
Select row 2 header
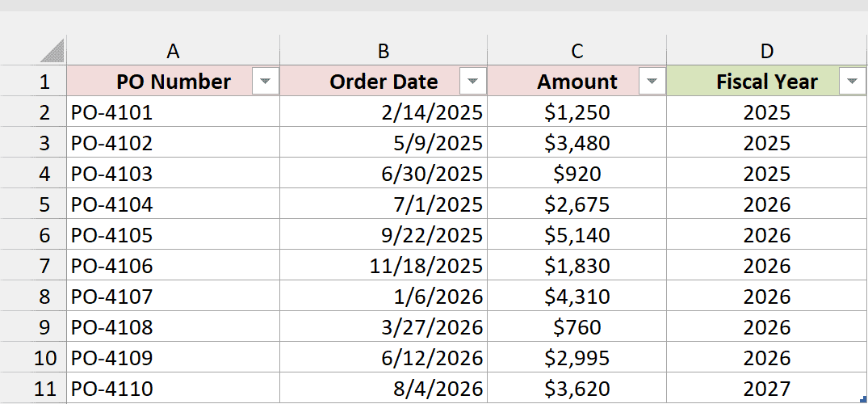tap(33, 112)
